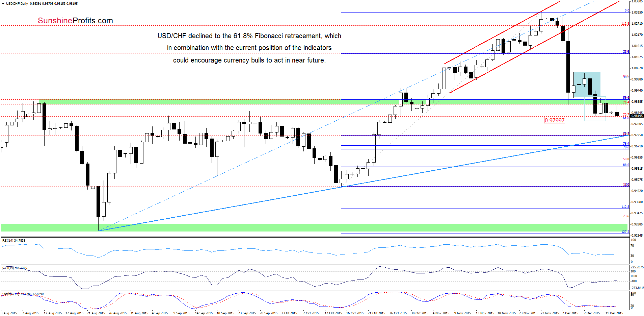Screen dimensions: 644x316
Task: Open the chart menu triangle beside USDCHF,Daily
Action: pyautogui.click(x=3, y=3)
